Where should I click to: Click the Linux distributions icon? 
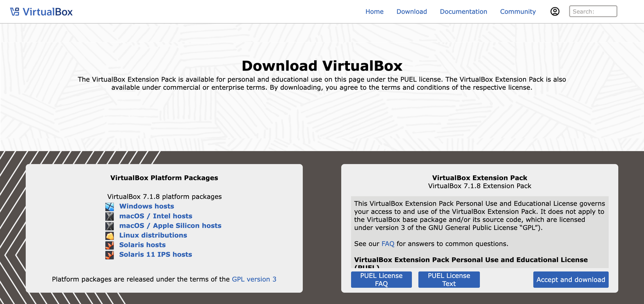(110, 236)
